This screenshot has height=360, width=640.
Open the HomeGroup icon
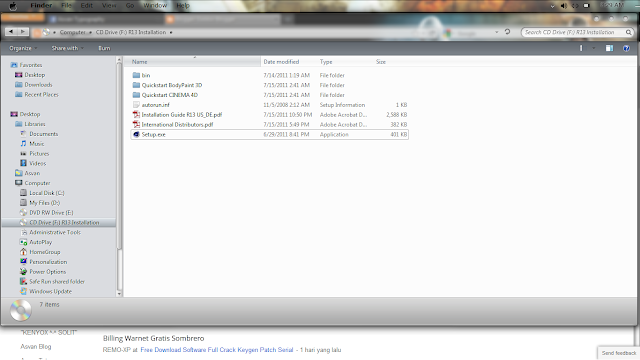pos(23,252)
